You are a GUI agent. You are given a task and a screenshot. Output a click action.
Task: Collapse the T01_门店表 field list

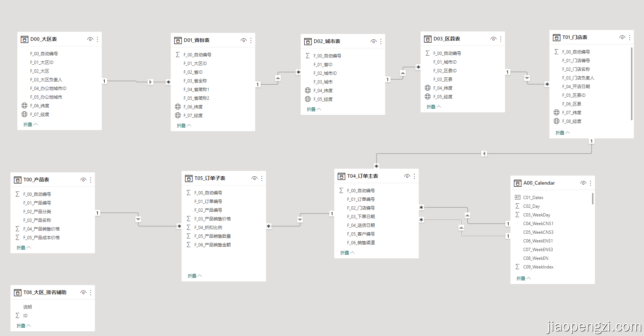tap(563, 133)
